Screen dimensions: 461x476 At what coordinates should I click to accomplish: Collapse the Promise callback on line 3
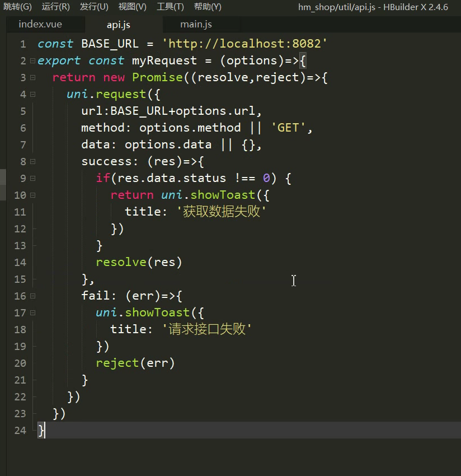tap(32, 77)
